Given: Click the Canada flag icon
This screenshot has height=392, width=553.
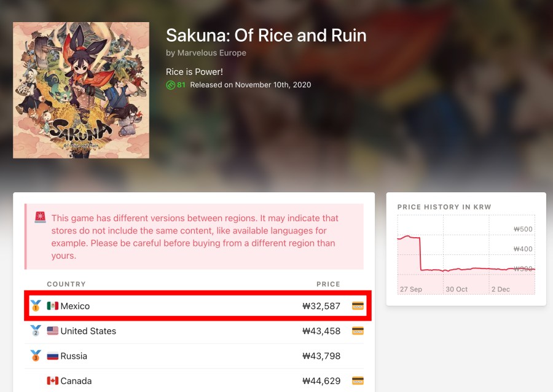Looking at the screenshot, I should click(x=53, y=381).
